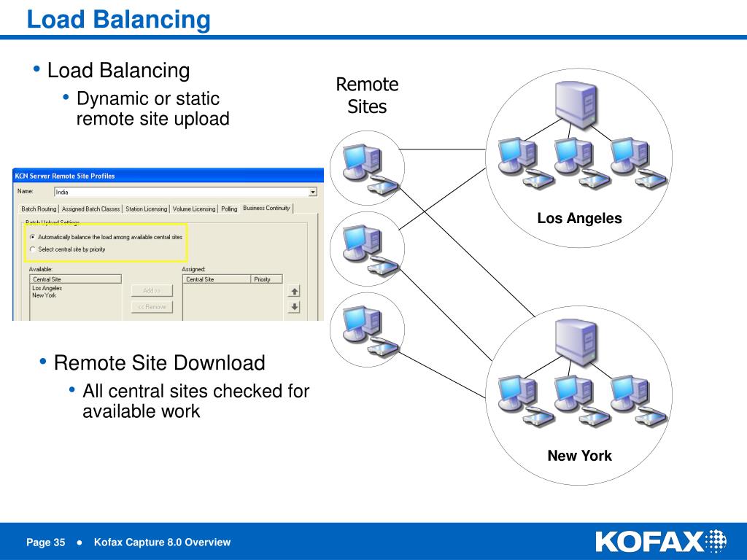
Task: Click the Priority column header
Action: pyautogui.click(x=267, y=279)
